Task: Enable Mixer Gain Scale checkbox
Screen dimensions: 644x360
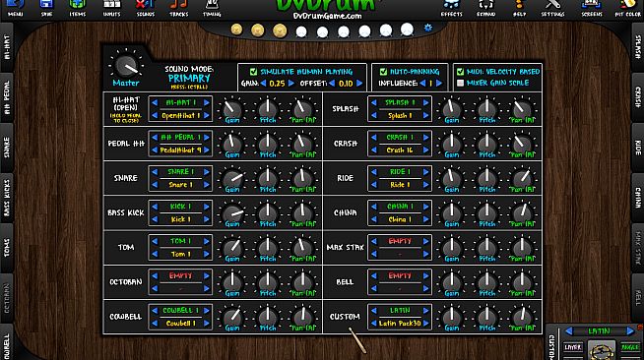Action: click(x=460, y=83)
